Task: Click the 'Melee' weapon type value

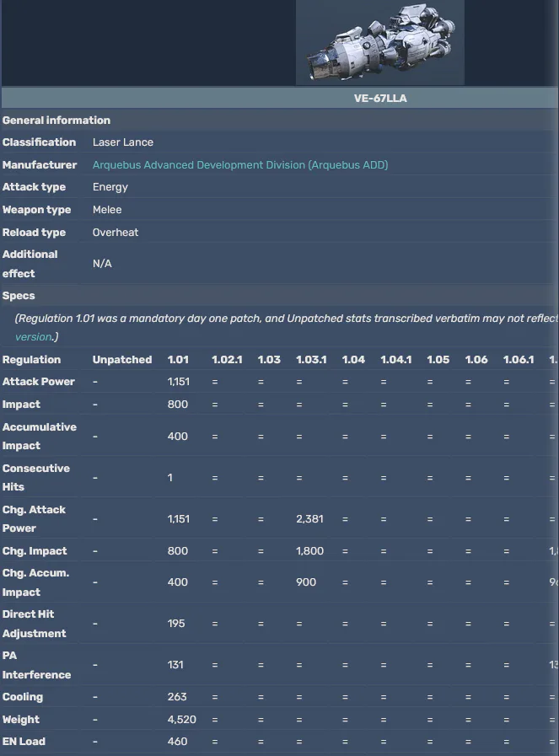Action: click(107, 210)
